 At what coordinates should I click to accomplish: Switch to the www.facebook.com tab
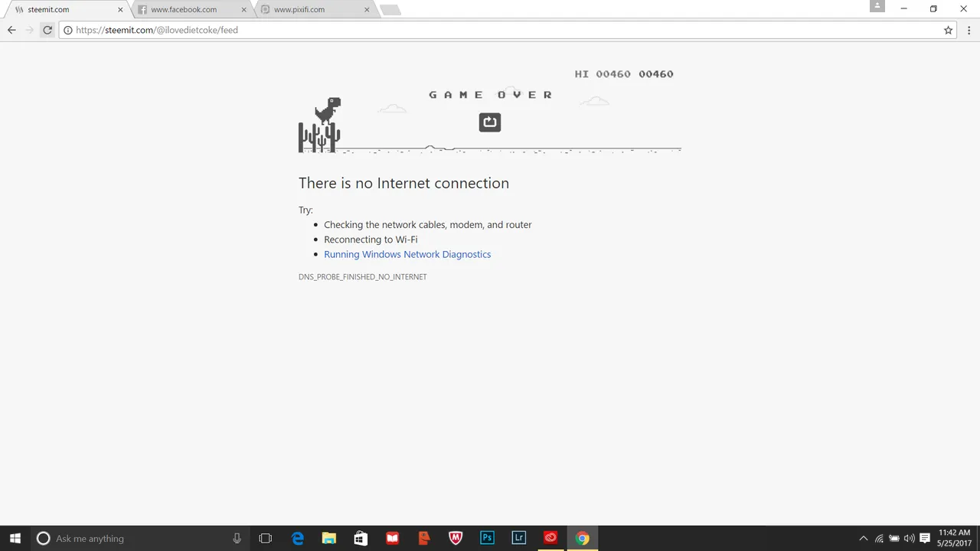(191, 10)
